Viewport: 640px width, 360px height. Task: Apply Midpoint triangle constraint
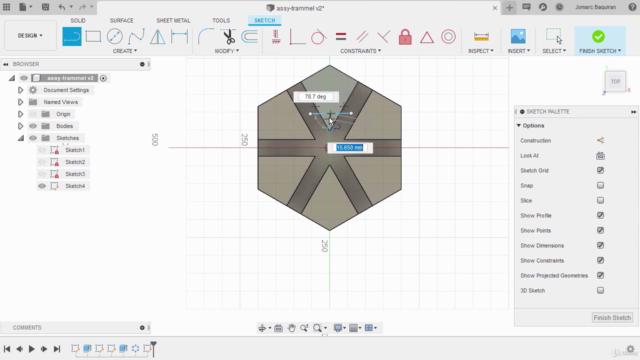pyautogui.click(x=427, y=37)
